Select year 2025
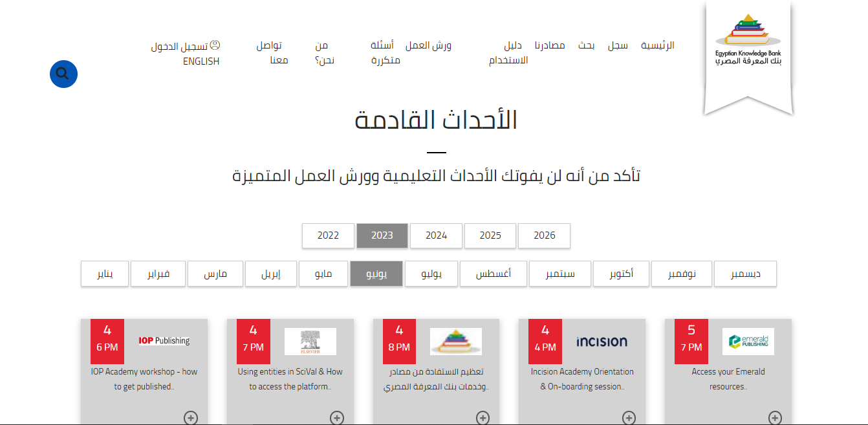 (490, 235)
